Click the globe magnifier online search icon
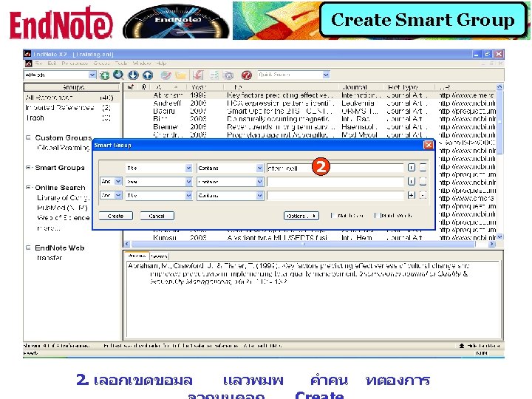532x399 pixels. click(x=118, y=75)
